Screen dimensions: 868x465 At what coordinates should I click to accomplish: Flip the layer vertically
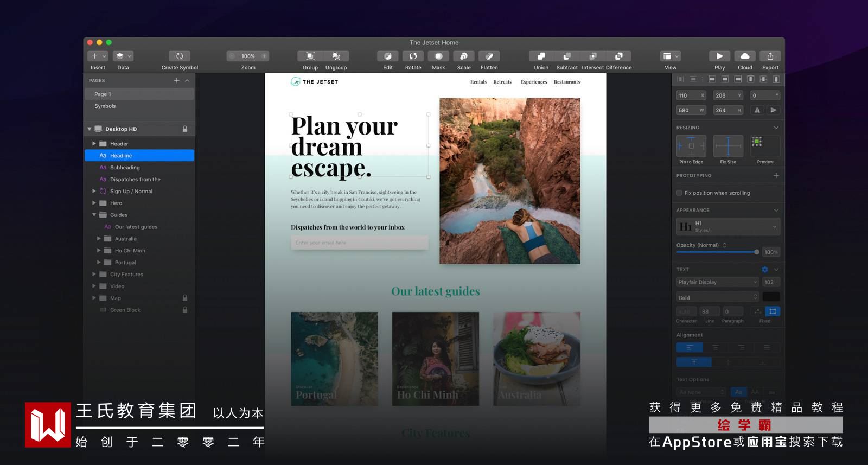(774, 110)
